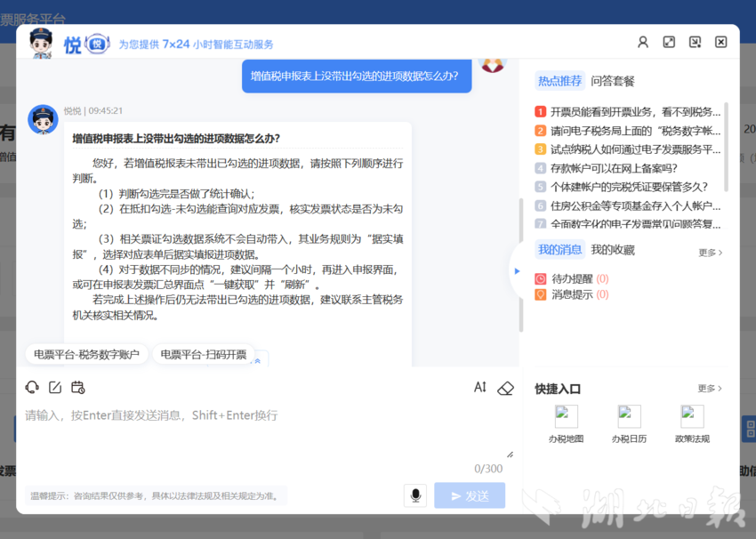Collapse side panel with blue arrow handle

tap(516, 270)
